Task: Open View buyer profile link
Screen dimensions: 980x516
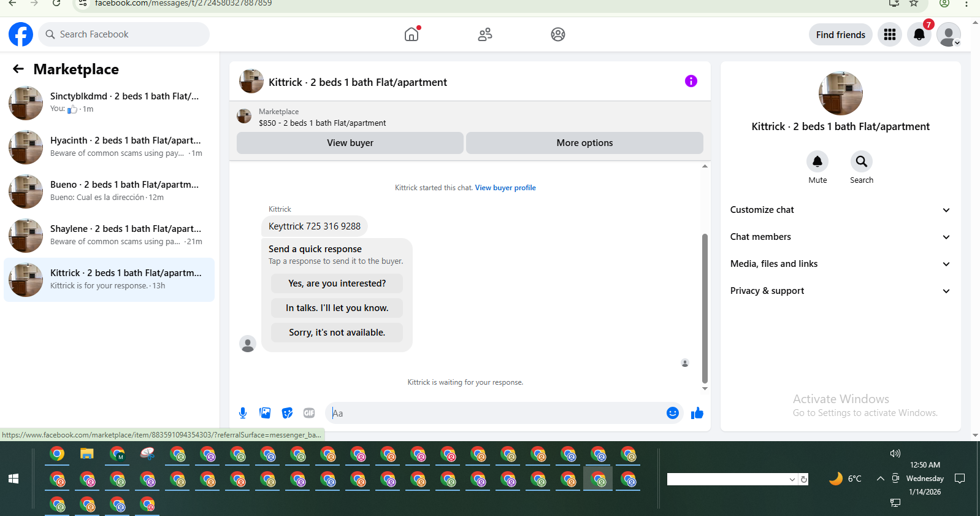Action: (x=505, y=188)
